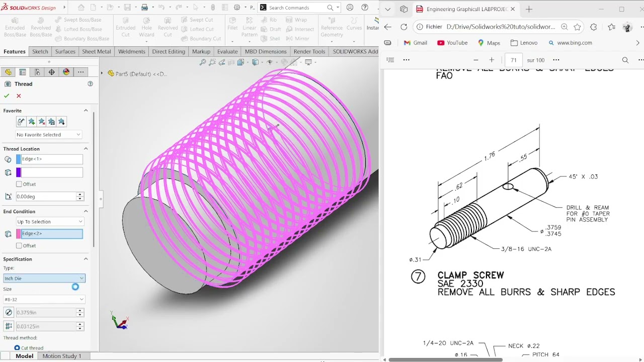Open a new browser tab

[x=529, y=9]
